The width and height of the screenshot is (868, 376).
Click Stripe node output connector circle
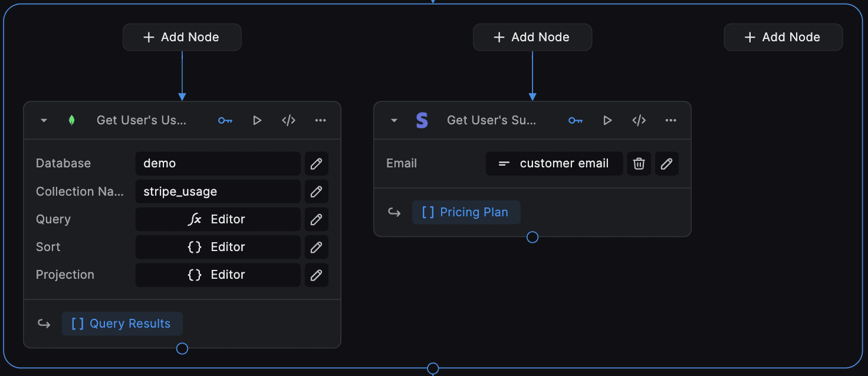pyautogui.click(x=532, y=237)
